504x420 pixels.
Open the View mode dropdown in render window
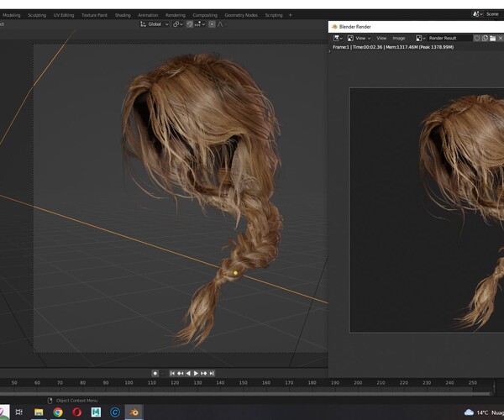coord(363,39)
